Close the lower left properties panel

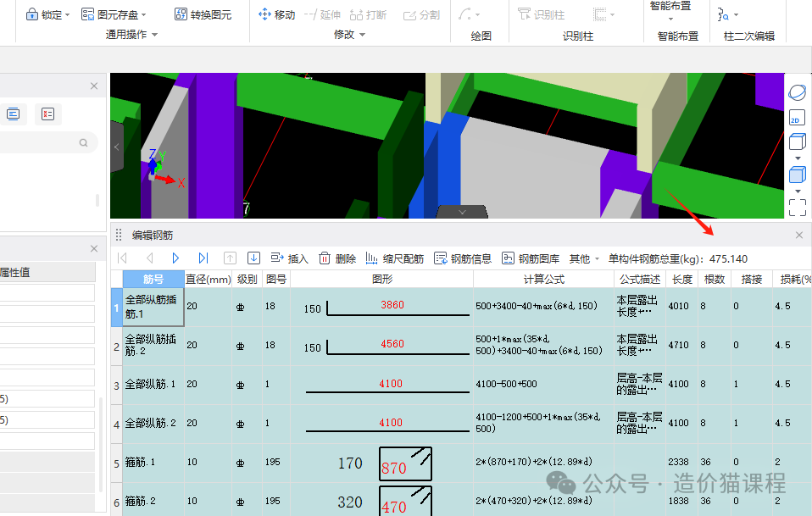click(94, 248)
